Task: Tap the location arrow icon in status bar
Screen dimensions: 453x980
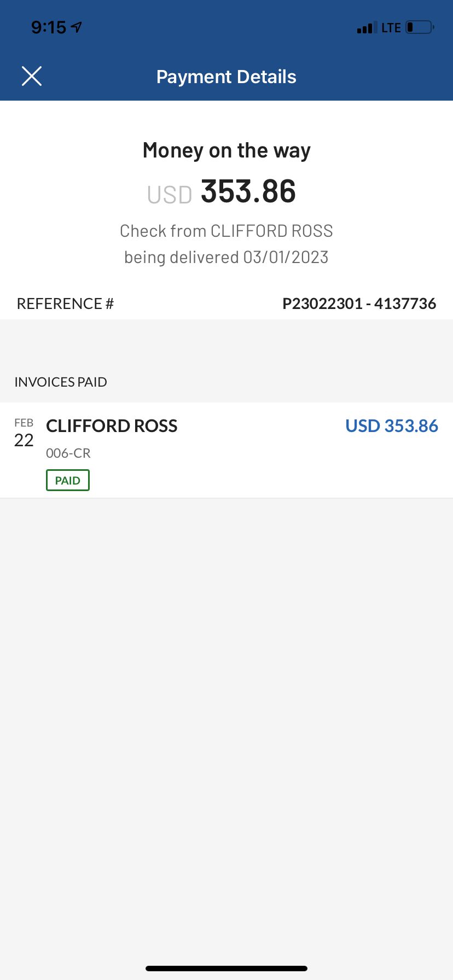Action: coord(77,27)
